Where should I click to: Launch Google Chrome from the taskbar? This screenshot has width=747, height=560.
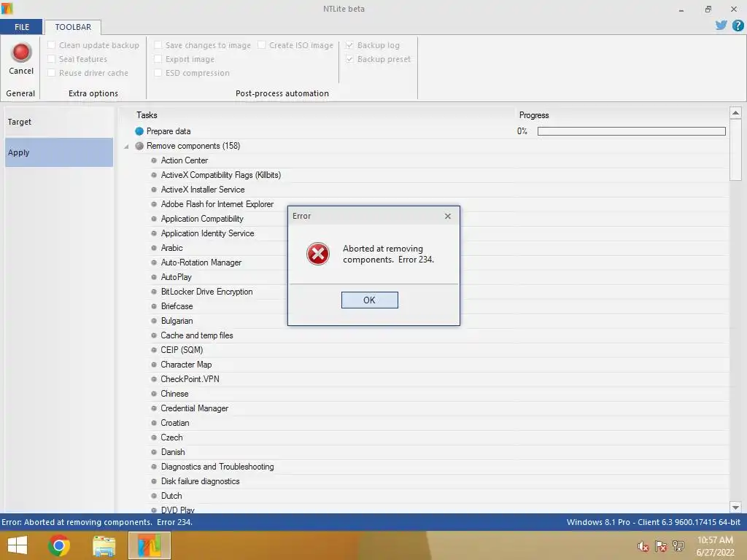click(x=59, y=545)
